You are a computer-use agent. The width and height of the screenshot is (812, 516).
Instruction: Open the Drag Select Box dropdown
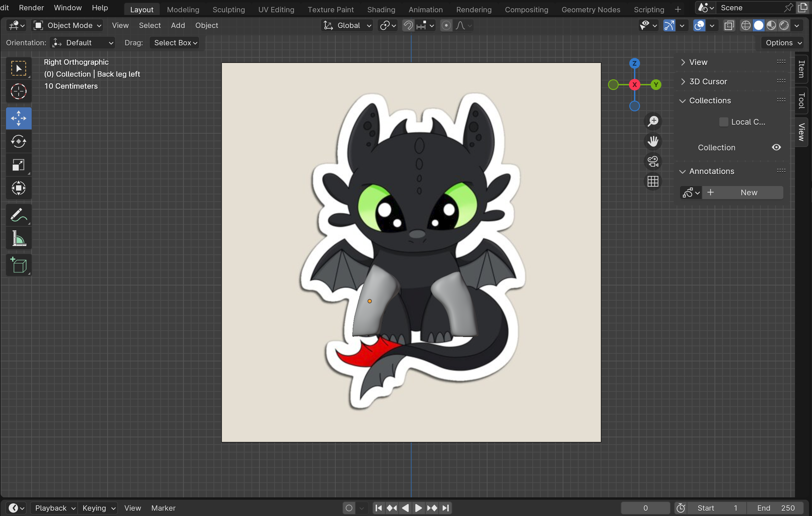click(174, 43)
